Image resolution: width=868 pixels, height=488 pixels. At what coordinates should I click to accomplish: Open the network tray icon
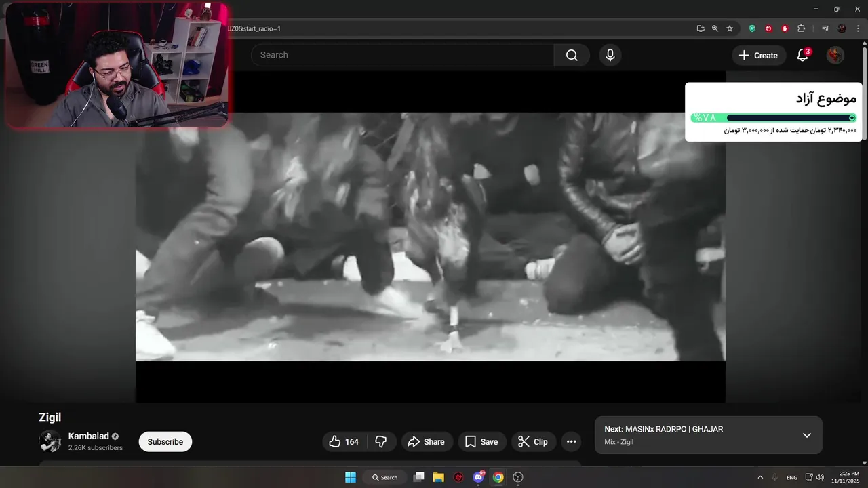809,477
